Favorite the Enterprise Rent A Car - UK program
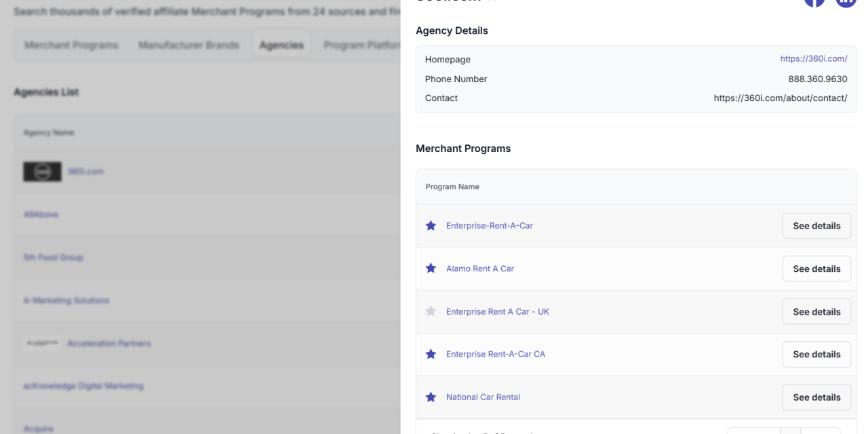The width and height of the screenshot is (868, 434). [x=431, y=311]
